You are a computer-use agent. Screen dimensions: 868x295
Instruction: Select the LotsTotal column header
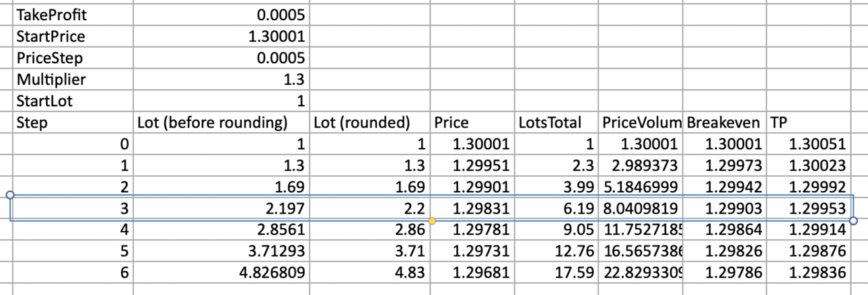[556, 123]
